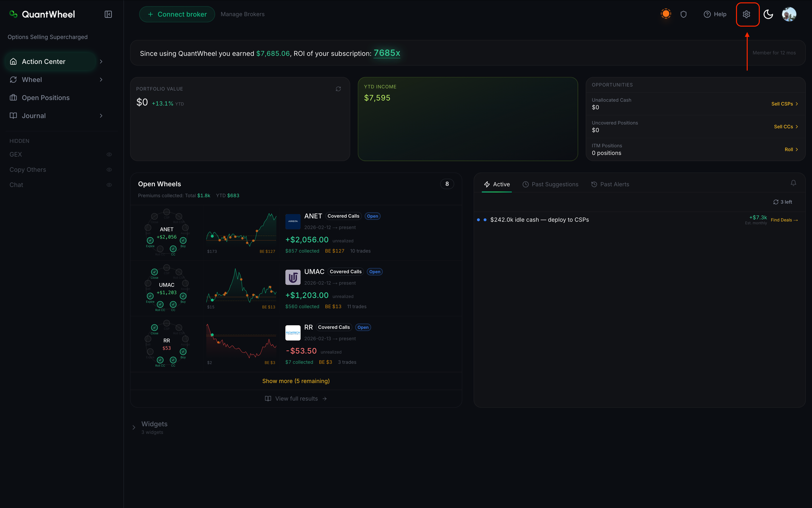Open the hidden Chat entry
The width and height of the screenshot is (812, 508).
click(16, 185)
